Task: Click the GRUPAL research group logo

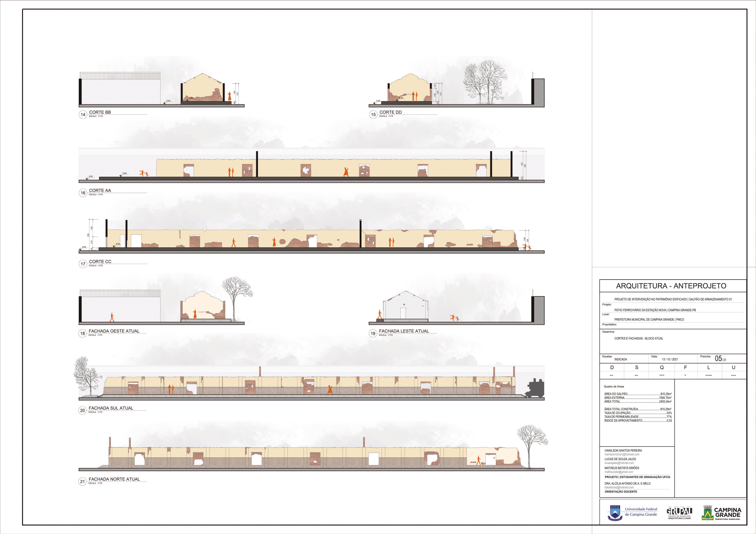Action: [x=679, y=512]
